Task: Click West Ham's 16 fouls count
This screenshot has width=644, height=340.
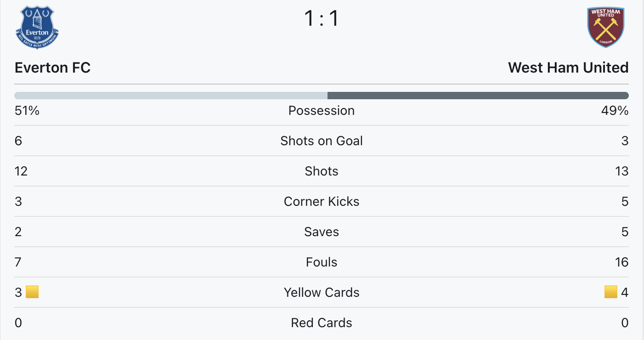Action: tap(621, 262)
